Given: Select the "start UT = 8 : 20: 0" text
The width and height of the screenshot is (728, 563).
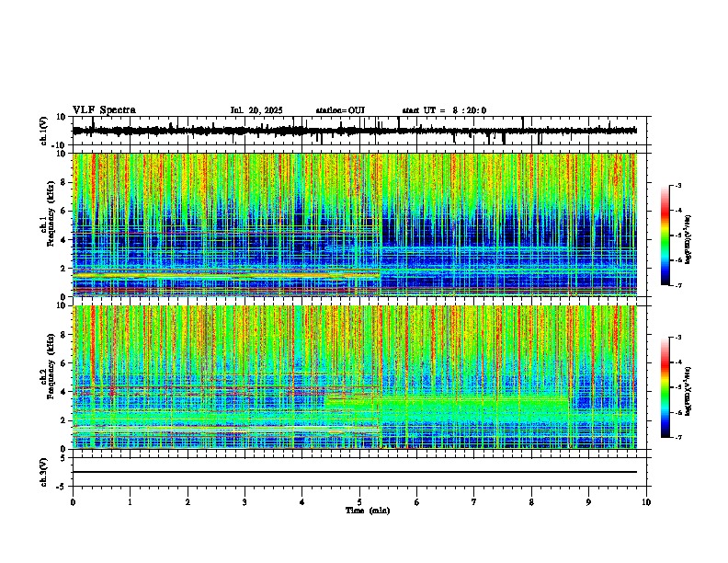Looking at the screenshot, I should click(x=444, y=110).
